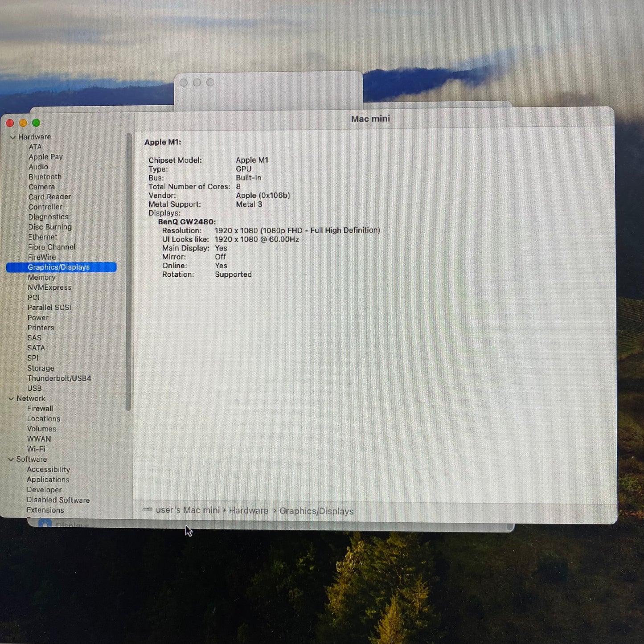Click the Chipset Model value Apple M1

pyautogui.click(x=252, y=160)
